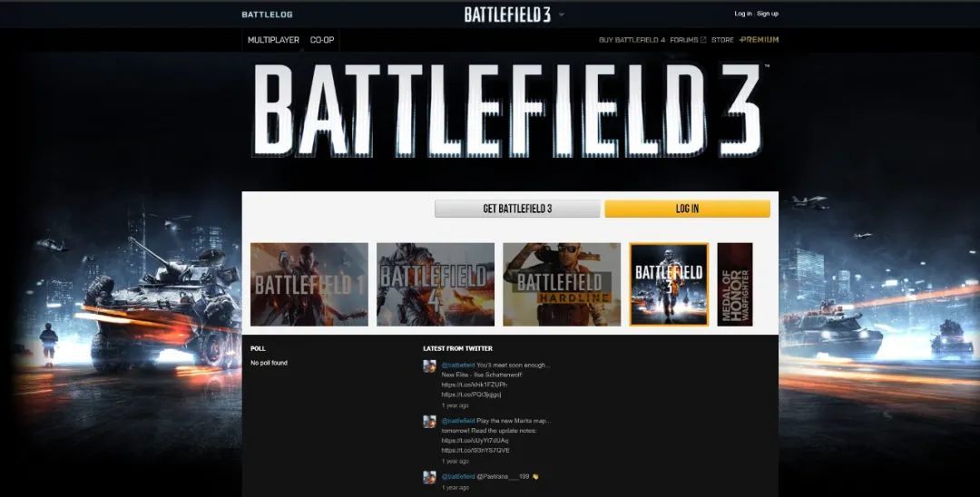Select the Battlefield 4 game thumbnail
The image size is (980, 497).
click(436, 284)
